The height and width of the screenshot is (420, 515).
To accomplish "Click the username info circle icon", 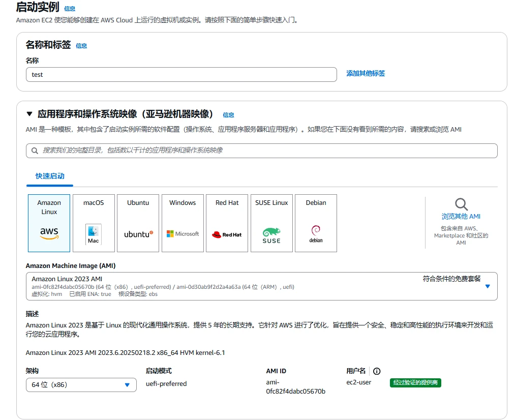I will (x=377, y=371).
